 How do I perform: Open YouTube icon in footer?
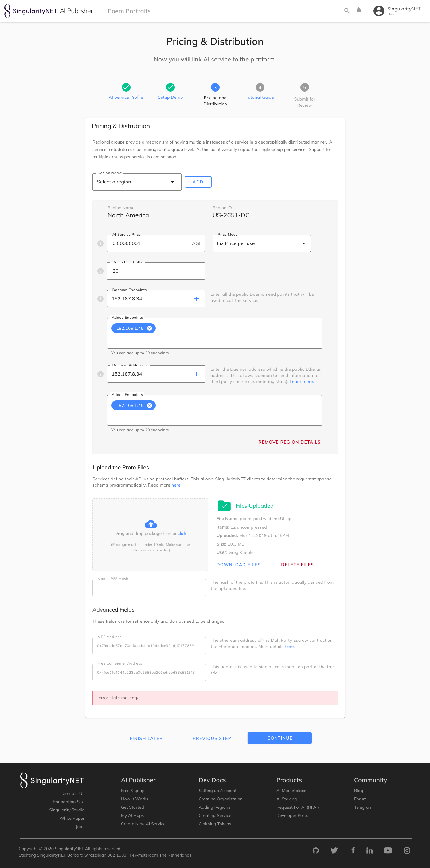click(388, 850)
